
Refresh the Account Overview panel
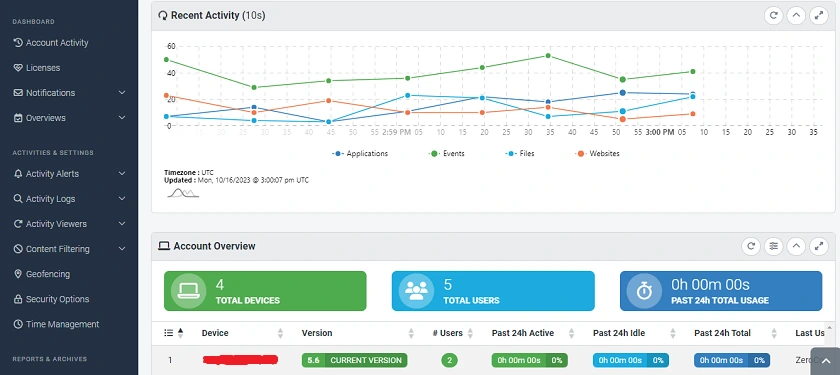pyautogui.click(x=751, y=246)
